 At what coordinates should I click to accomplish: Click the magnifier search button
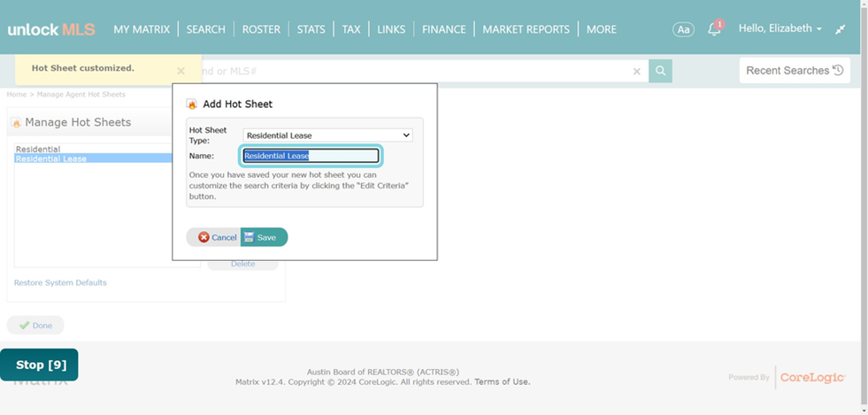pos(660,71)
